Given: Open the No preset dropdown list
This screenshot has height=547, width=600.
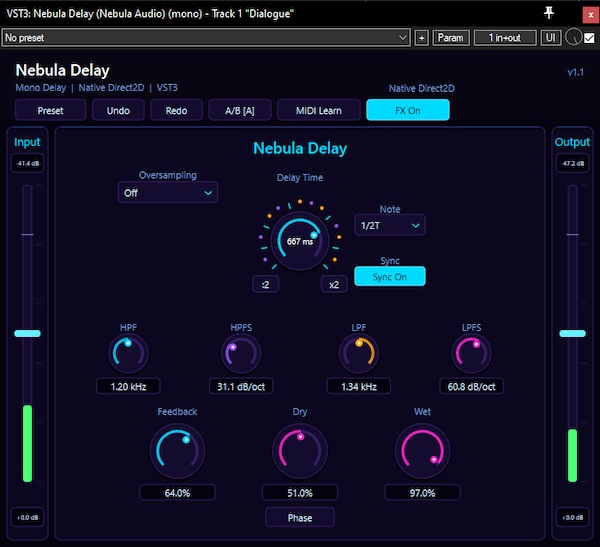Looking at the screenshot, I should pyautogui.click(x=206, y=38).
